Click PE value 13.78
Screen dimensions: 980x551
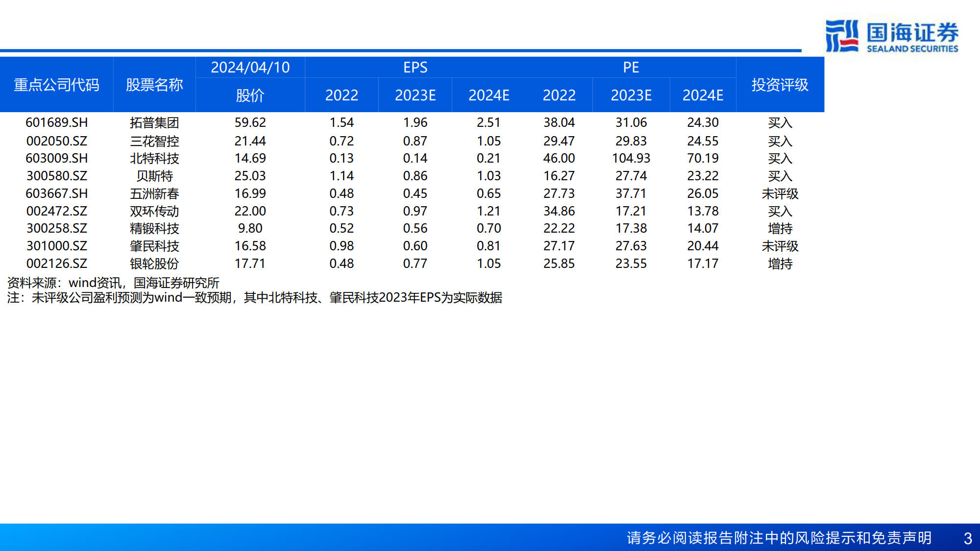point(703,211)
